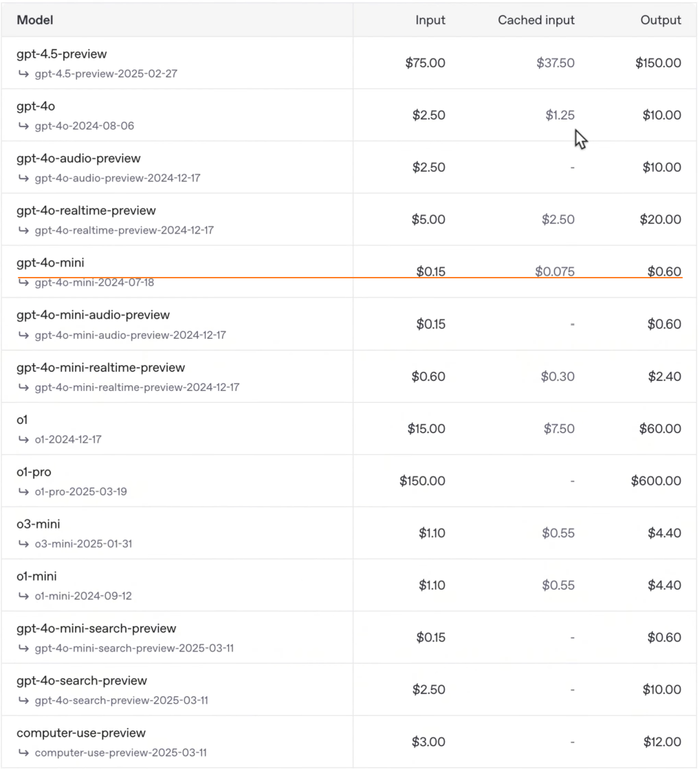The image size is (700, 769).
Task: Select the Cached input column header
Action: point(536,20)
